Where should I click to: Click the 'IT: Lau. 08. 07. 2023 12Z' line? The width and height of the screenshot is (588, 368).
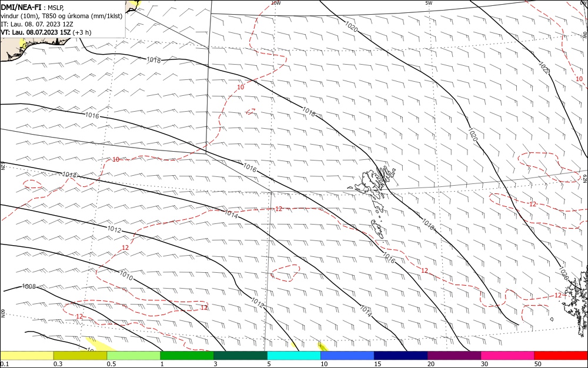pyautogui.click(x=37, y=24)
